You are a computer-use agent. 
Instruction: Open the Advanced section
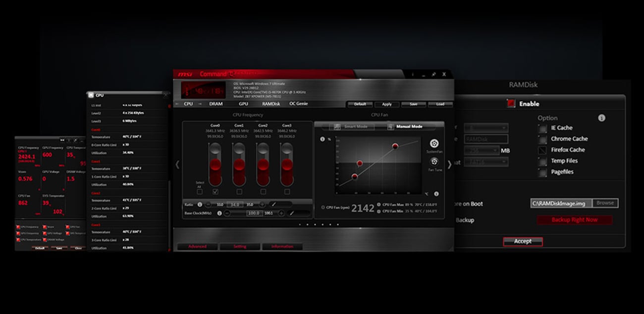[x=197, y=246]
